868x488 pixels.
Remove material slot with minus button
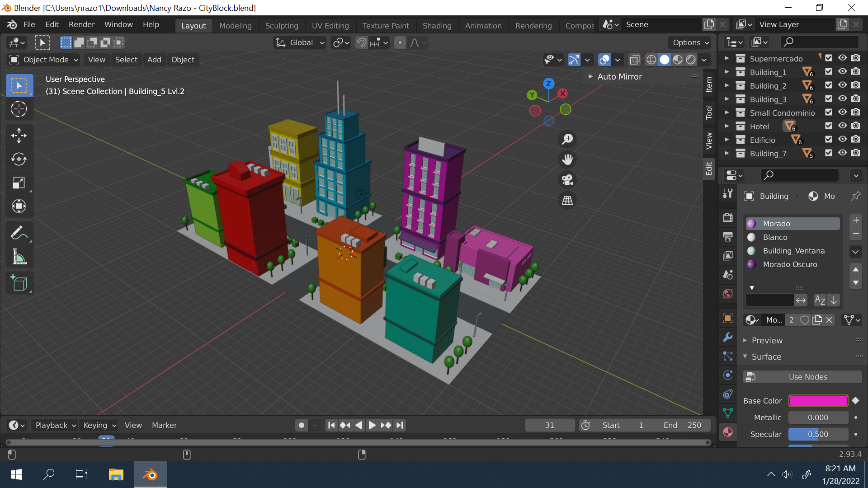(x=856, y=234)
